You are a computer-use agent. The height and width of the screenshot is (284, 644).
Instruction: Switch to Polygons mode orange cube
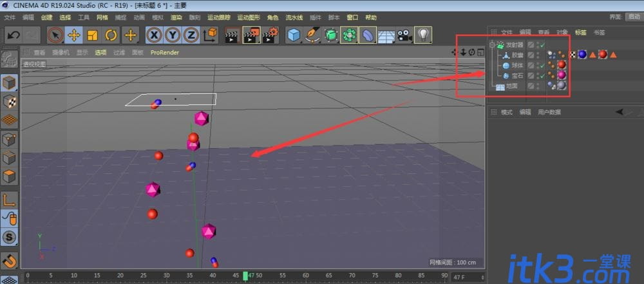[10, 176]
